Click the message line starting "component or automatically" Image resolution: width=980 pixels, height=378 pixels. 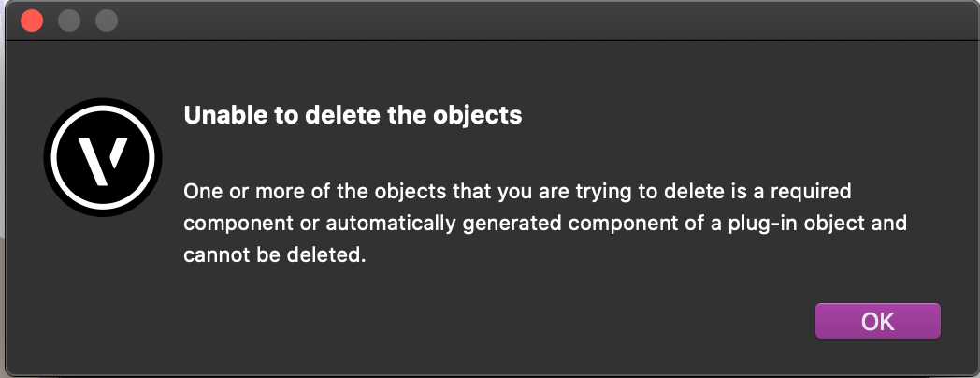click(x=545, y=225)
